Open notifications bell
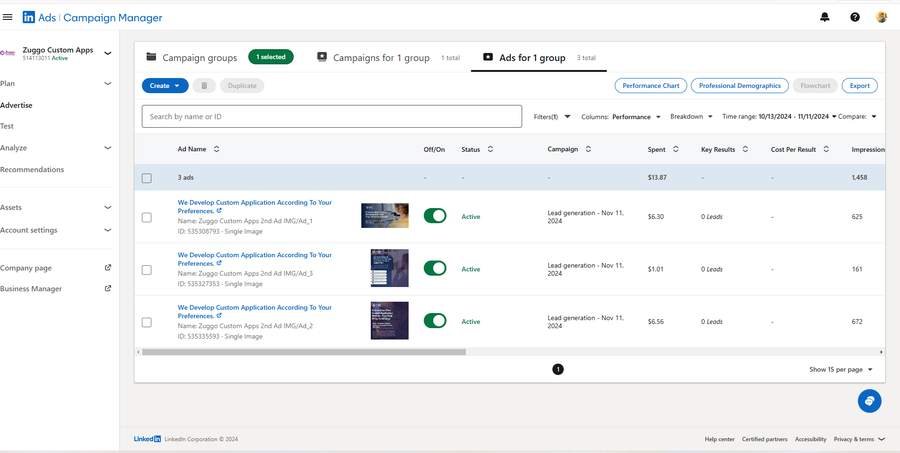 825,17
